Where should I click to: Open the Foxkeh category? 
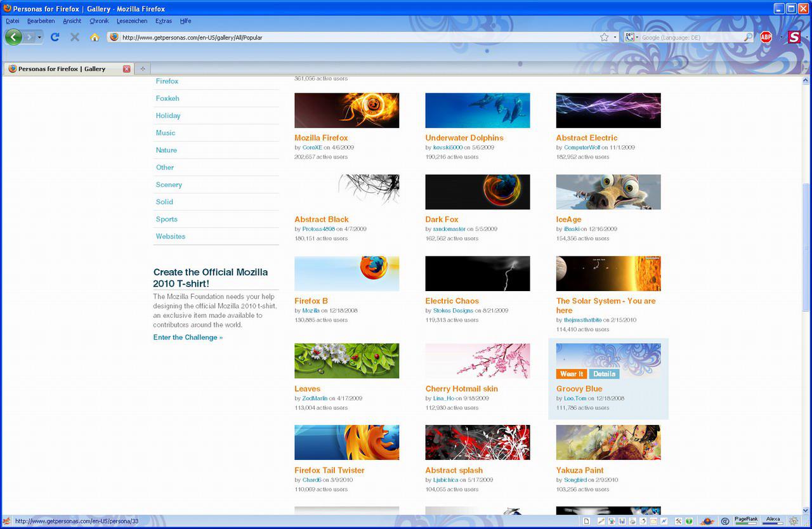coord(167,98)
